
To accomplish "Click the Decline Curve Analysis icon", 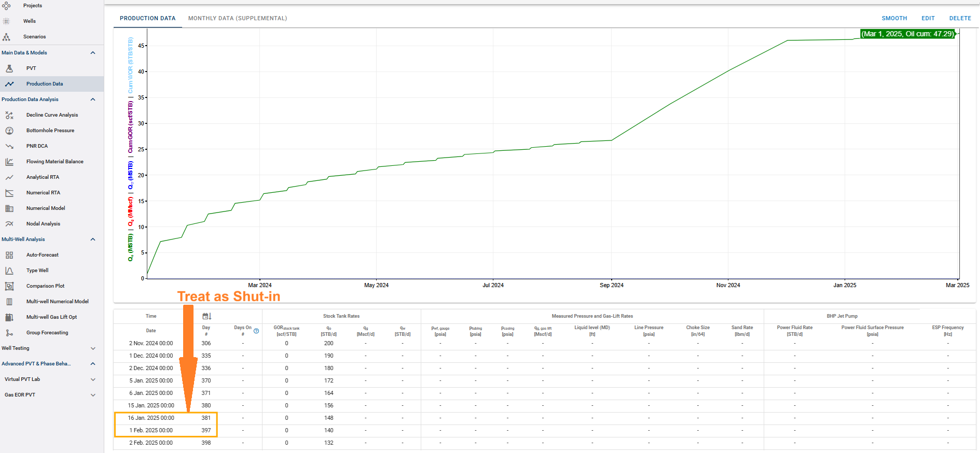I will (x=9, y=115).
